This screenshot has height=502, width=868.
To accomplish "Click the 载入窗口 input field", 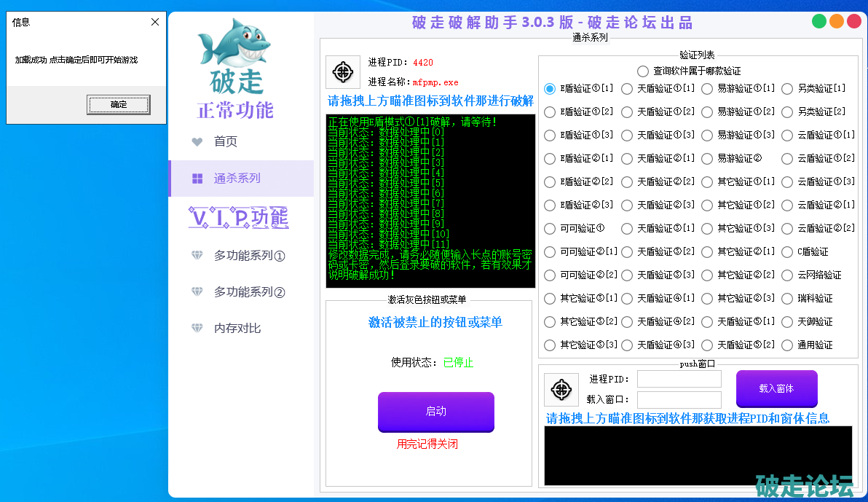I will pos(679,400).
